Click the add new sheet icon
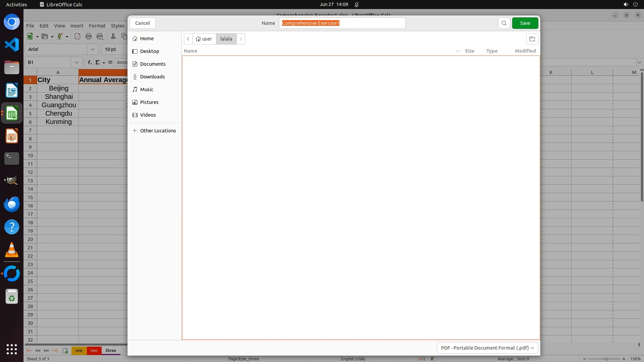Image resolution: width=644 pixels, height=362 pixels. tap(65, 351)
